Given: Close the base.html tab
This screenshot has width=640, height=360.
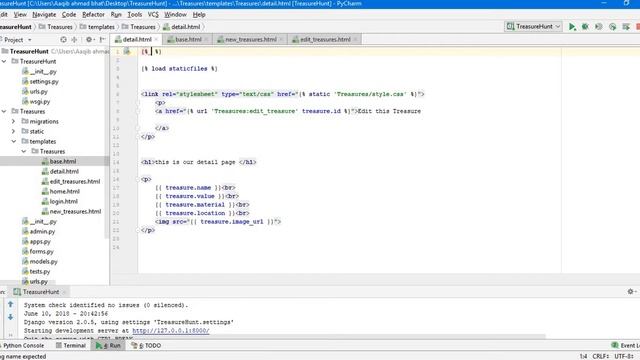Looking at the screenshot, I should [206, 40].
